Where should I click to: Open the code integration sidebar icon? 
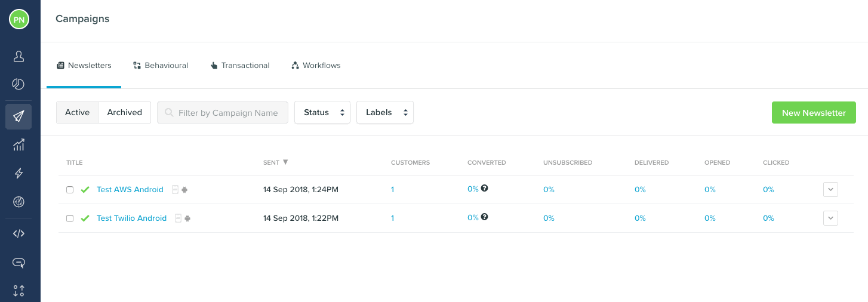click(x=19, y=233)
